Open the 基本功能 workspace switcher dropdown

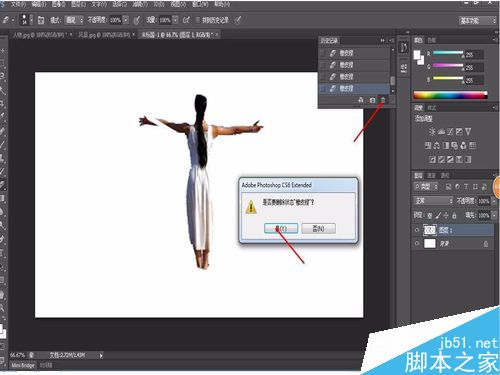(x=478, y=21)
